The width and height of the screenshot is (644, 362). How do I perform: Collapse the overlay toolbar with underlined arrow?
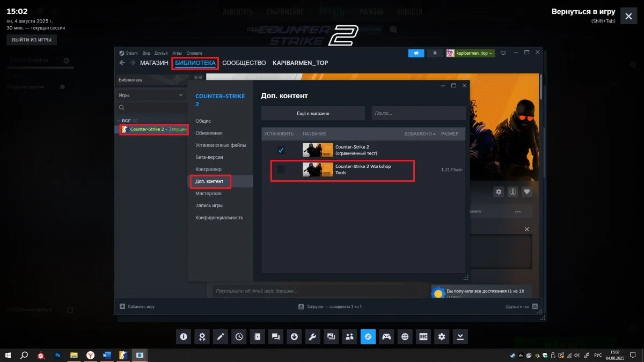tap(460, 337)
